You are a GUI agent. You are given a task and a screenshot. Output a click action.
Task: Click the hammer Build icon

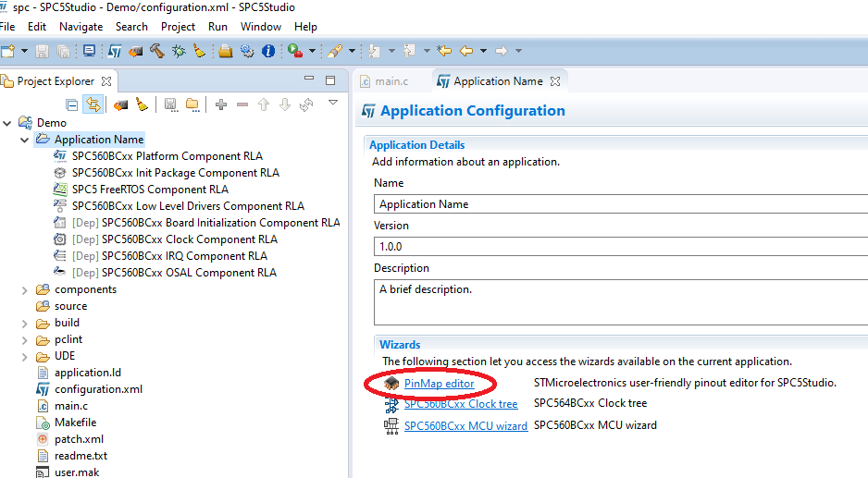tap(157, 51)
